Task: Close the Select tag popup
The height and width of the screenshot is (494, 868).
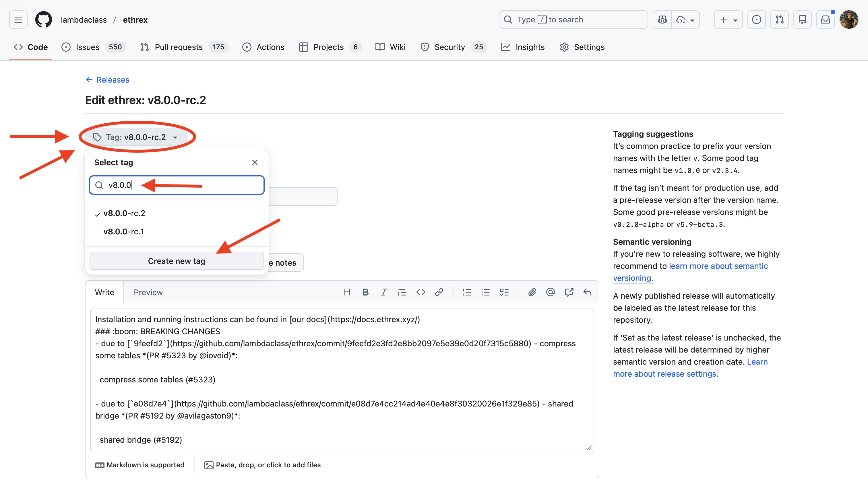Action: 255,163
